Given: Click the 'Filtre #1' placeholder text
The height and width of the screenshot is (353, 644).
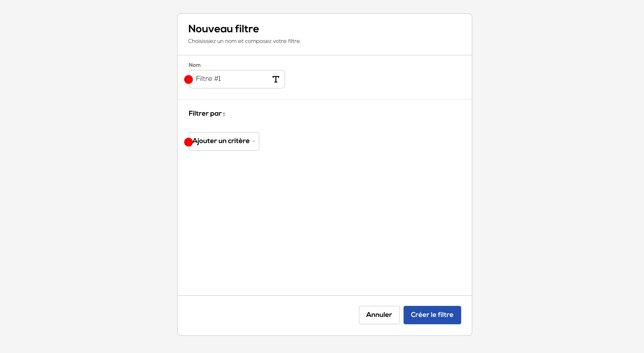Looking at the screenshot, I should coord(208,79).
